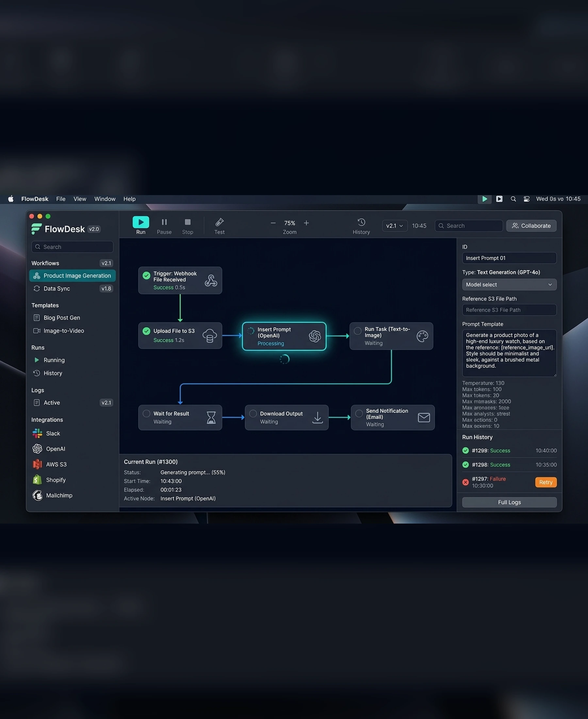This screenshot has height=719, width=588.
Task: Click the webhook icon on Trigger node
Action: (x=211, y=280)
